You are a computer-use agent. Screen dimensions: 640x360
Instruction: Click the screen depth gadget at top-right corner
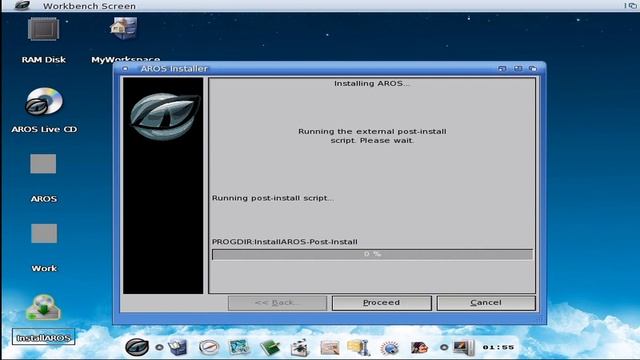(632, 5)
